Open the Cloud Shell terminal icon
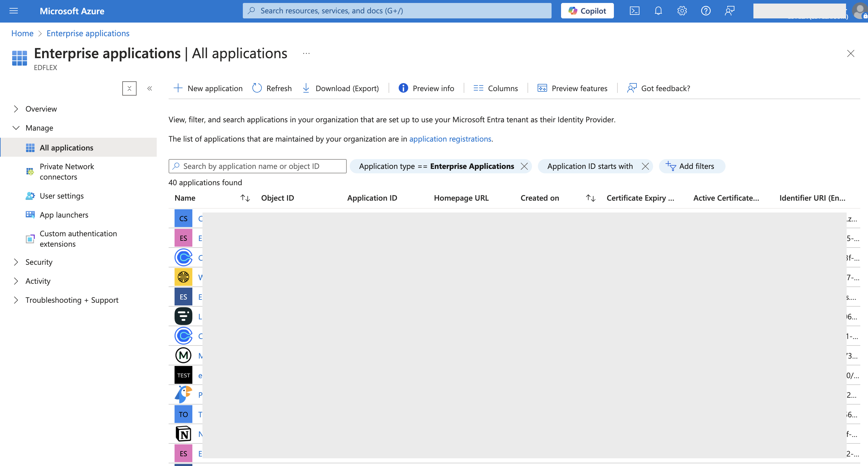The width and height of the screenshot is (868, 466). pyautogui.click(x=634, y=11)
